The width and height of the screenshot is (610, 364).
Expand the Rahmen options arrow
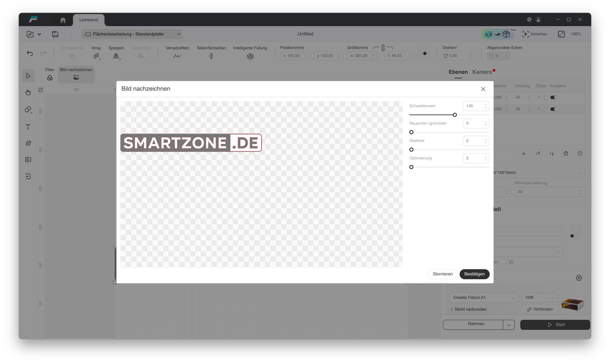pos(509,325)
